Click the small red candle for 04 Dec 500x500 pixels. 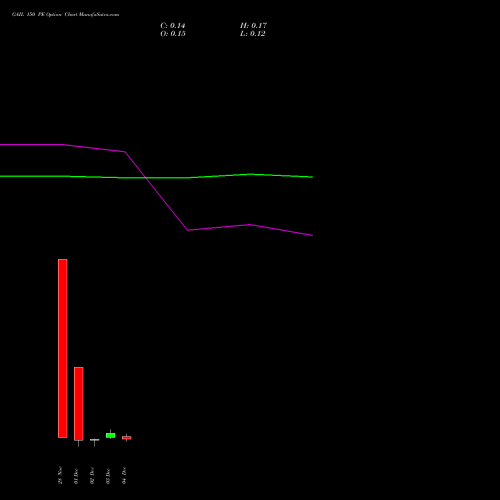point(127,438)
